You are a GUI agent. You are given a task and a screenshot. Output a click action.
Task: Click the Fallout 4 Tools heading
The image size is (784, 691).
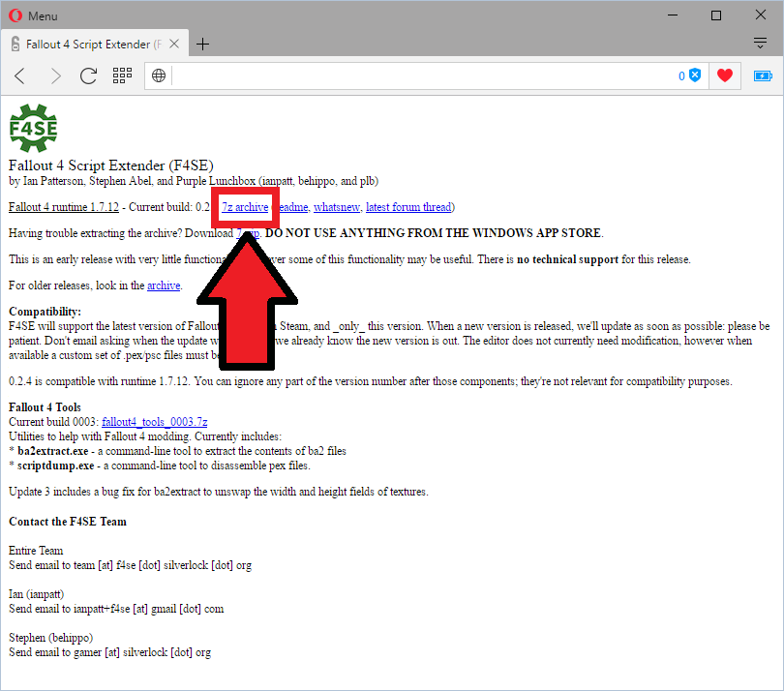coord(45,407)
